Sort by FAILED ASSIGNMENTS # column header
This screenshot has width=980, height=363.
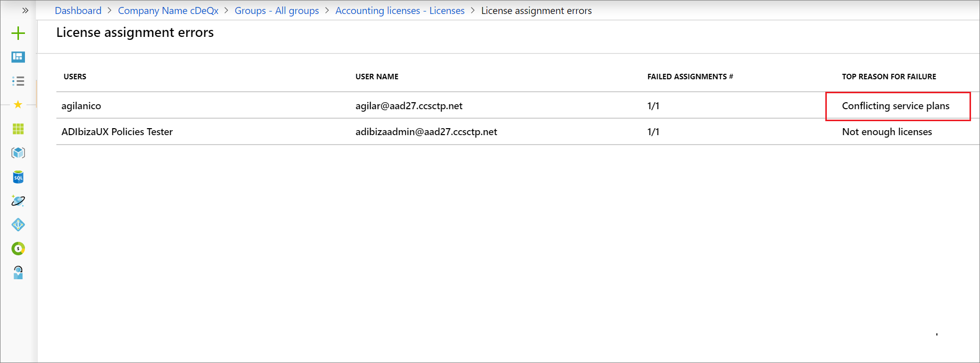(690, 76)
